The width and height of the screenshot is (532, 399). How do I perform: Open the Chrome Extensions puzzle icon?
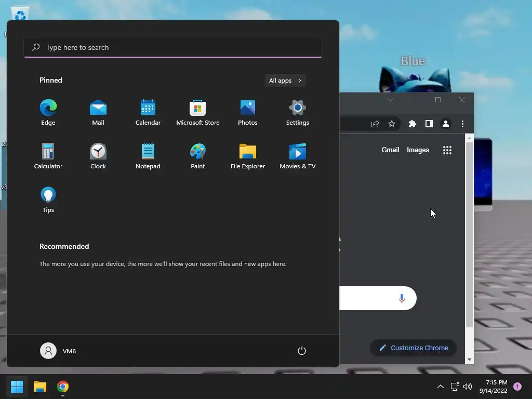[412, 124]
